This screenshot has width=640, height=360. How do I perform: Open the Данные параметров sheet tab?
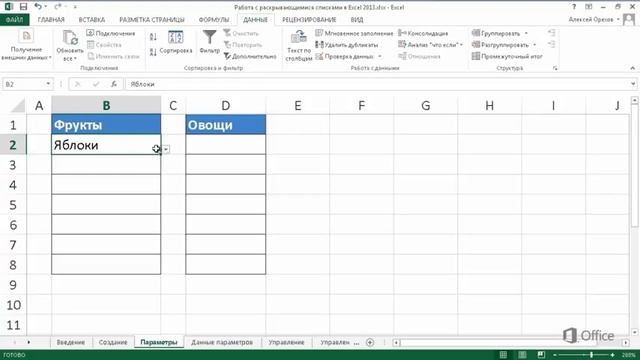pos(222,342)
